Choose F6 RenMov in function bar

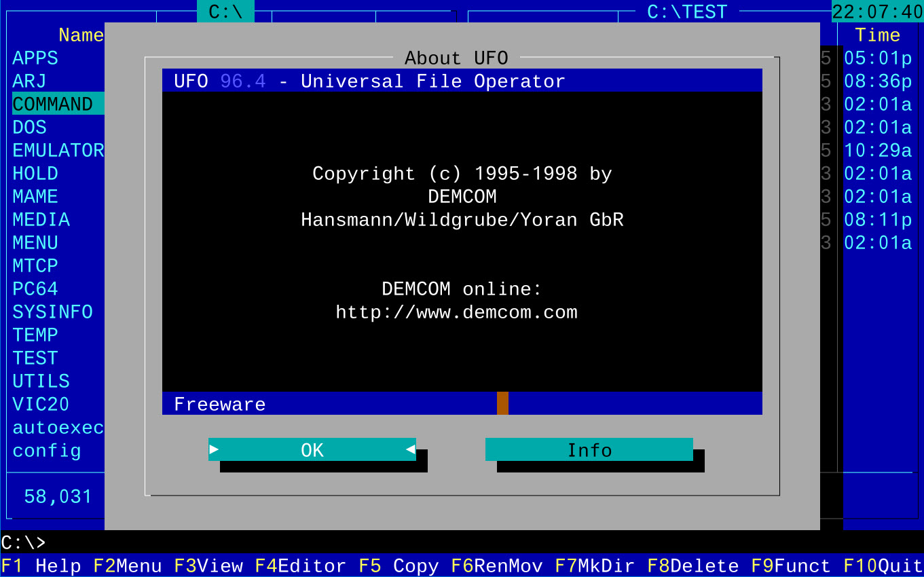point(497,565)
